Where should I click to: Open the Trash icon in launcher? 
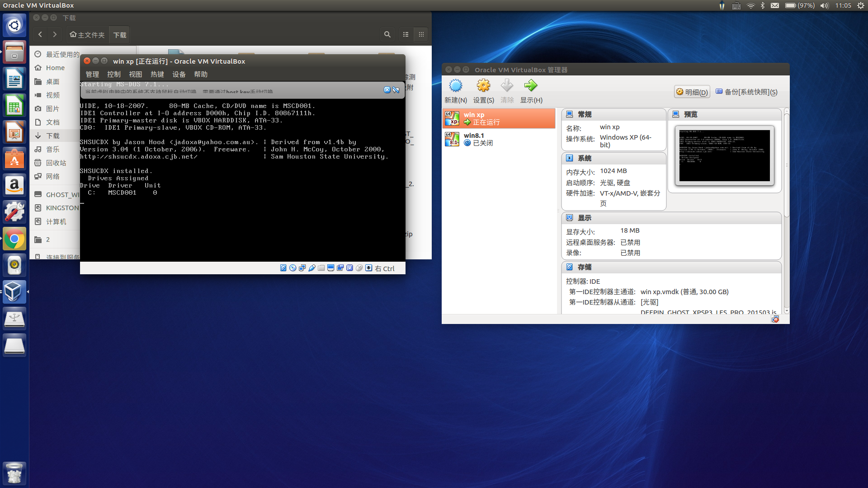pos(14,473)
